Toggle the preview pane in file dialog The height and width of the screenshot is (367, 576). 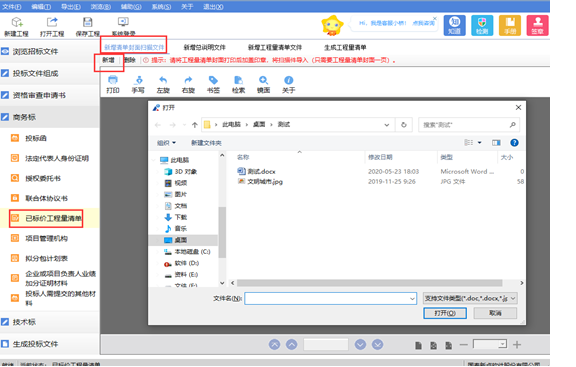496,143
